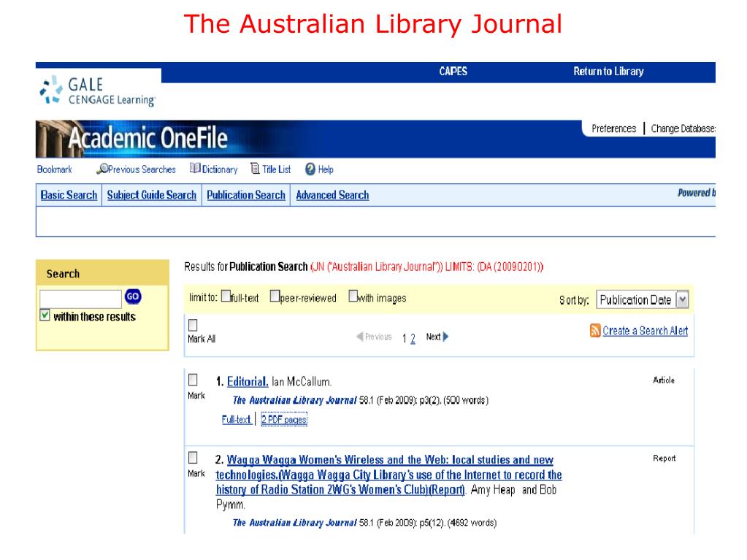The image size is (747, 560).
Task: Click the Previous Searches magnifier icon
Action: [101, 169]
